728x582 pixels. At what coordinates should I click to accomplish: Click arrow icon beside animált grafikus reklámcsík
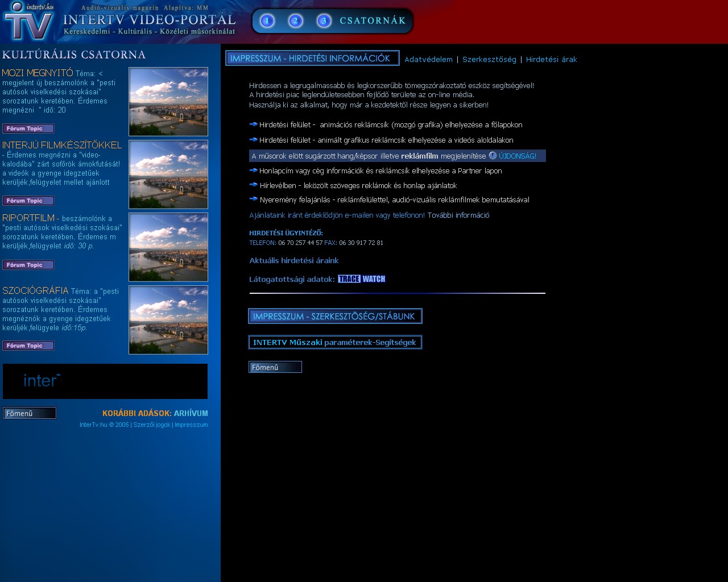point(254,139)
